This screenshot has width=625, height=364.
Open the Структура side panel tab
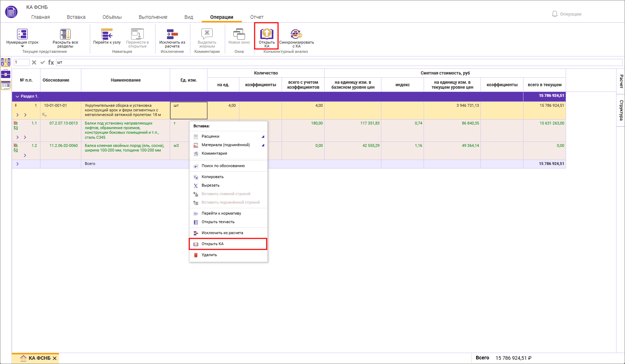(x=621, y=110)
